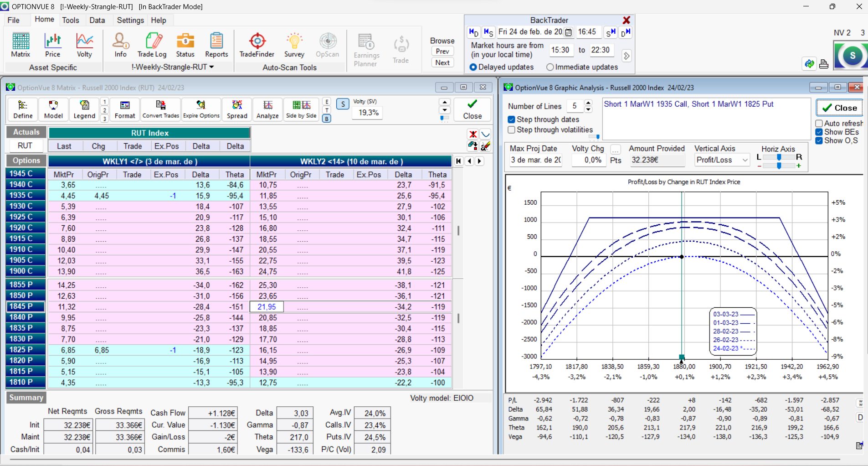Step back one day in BackTrader
This screenshot has height=466, width=868.
click(474, 32)
